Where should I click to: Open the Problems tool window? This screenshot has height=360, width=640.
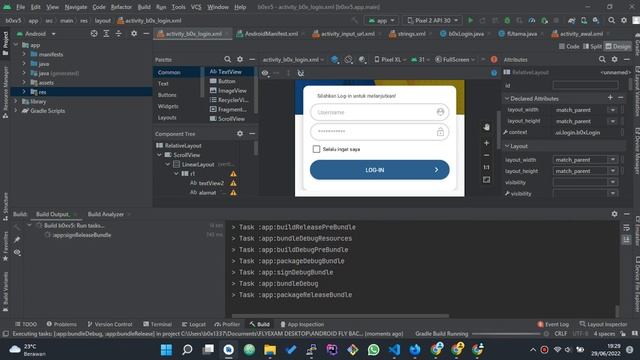pos(62,324)
